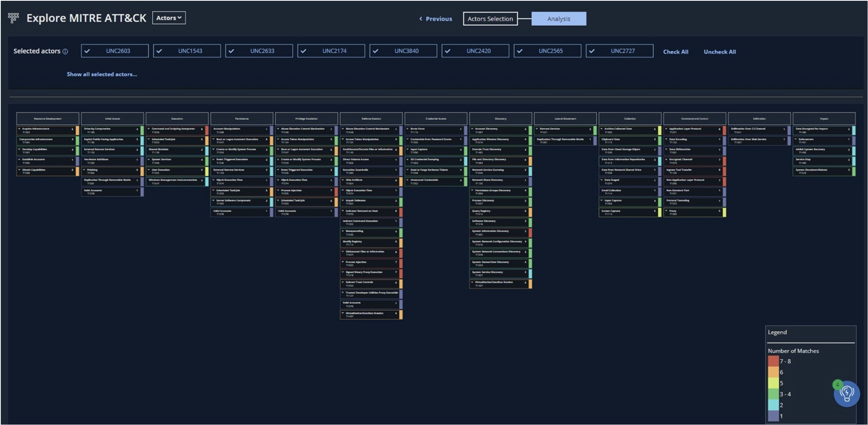Image resolution: width=868 pixels, height=425 pixels.
Task: Toggle actor UNC2565 checkbox
Action: click(547, 51)
